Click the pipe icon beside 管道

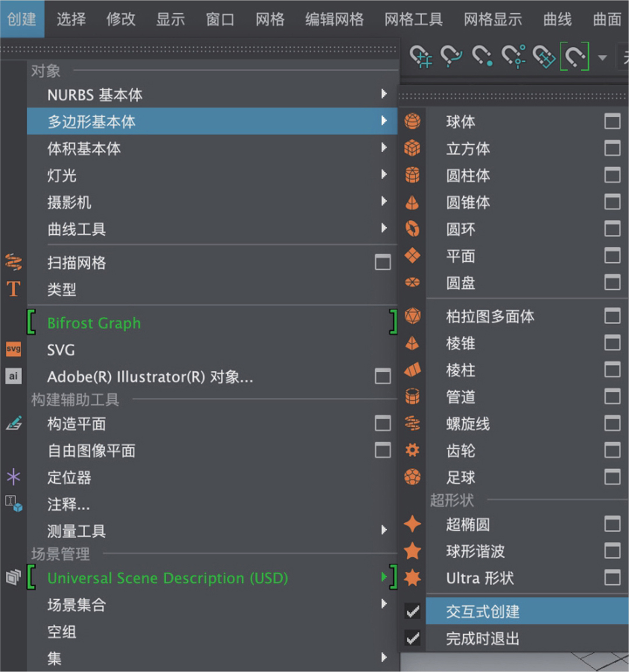pyautogui.click(x=413, y=396)
